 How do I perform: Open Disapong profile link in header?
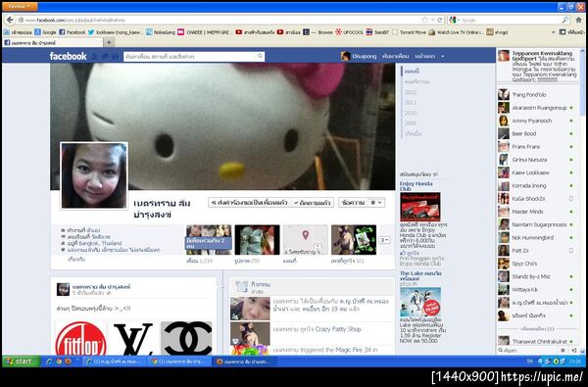pos(359,56)
